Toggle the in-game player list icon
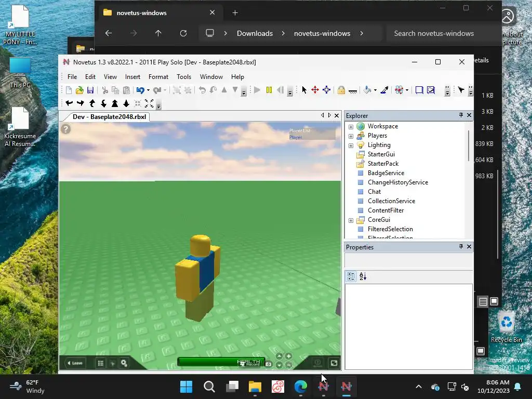 (x=101, y=363)
